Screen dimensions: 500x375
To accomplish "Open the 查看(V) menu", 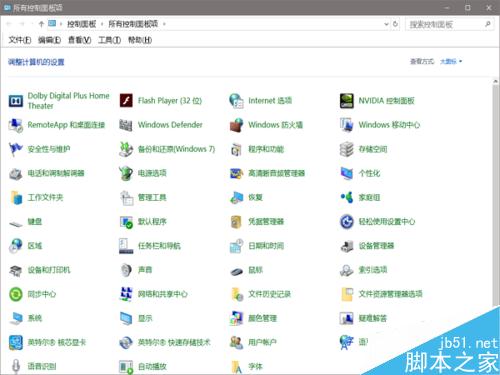I will 80,40.
